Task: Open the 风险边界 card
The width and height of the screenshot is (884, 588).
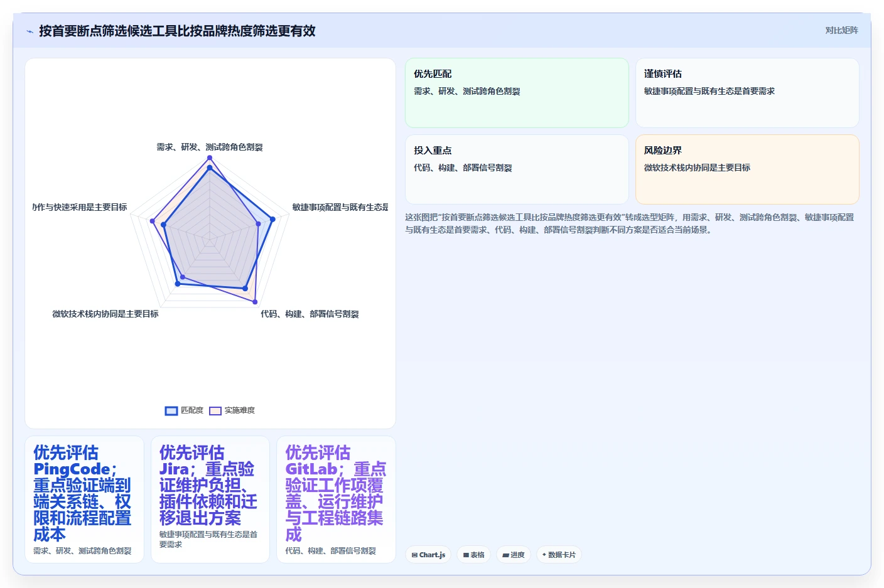Action: [747, 169]
